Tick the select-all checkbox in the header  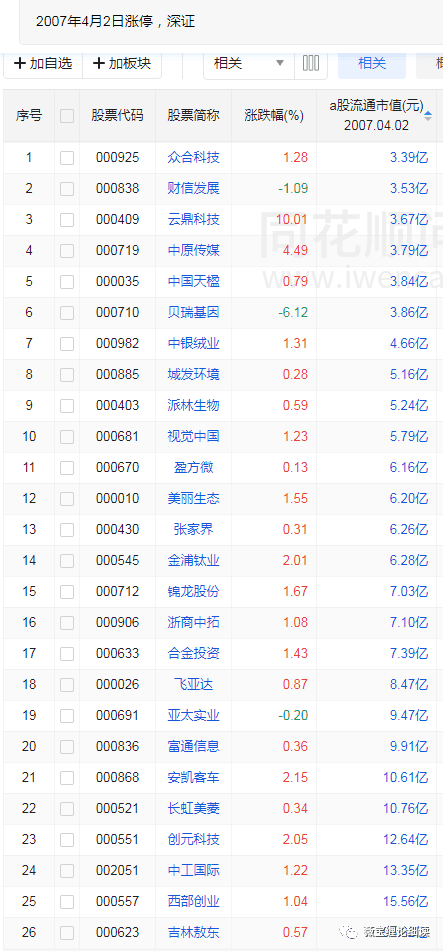67,116
